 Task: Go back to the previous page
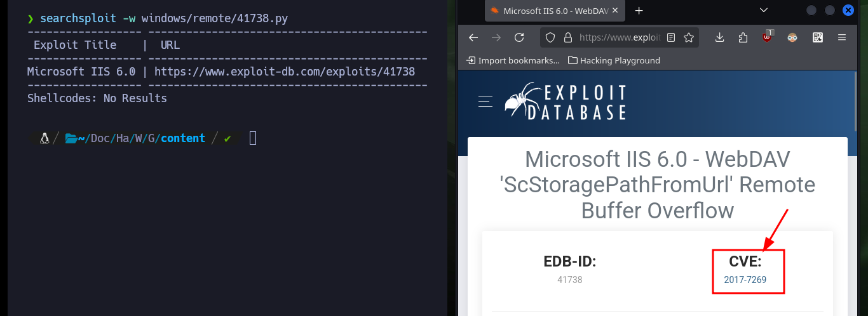pyautogui.click(x=473, y=37)
